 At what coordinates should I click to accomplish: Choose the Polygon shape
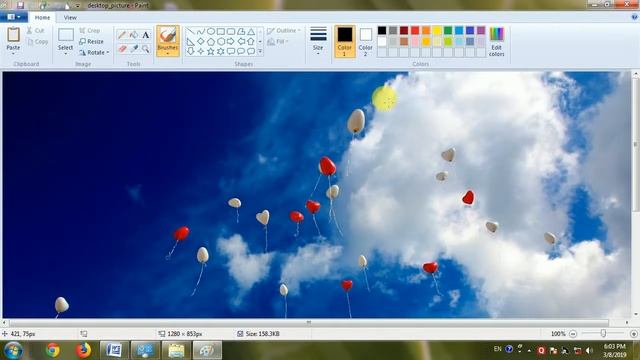(x=241, y=31)
